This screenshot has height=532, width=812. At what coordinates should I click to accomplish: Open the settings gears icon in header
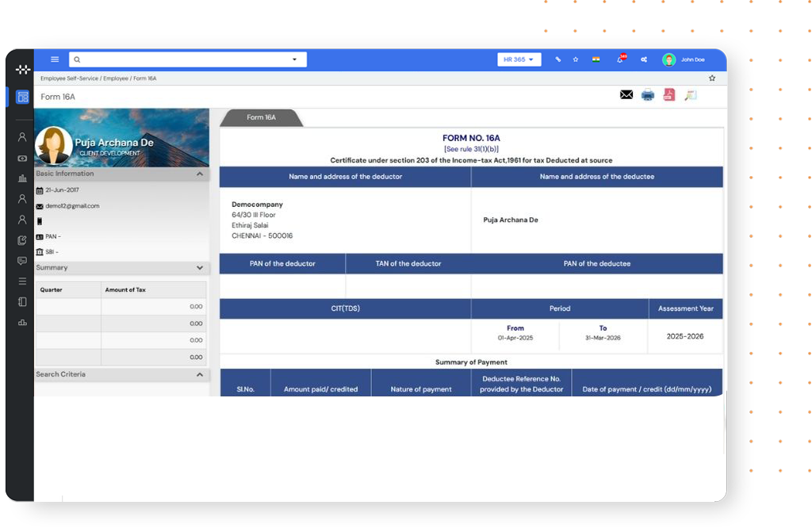644,59
